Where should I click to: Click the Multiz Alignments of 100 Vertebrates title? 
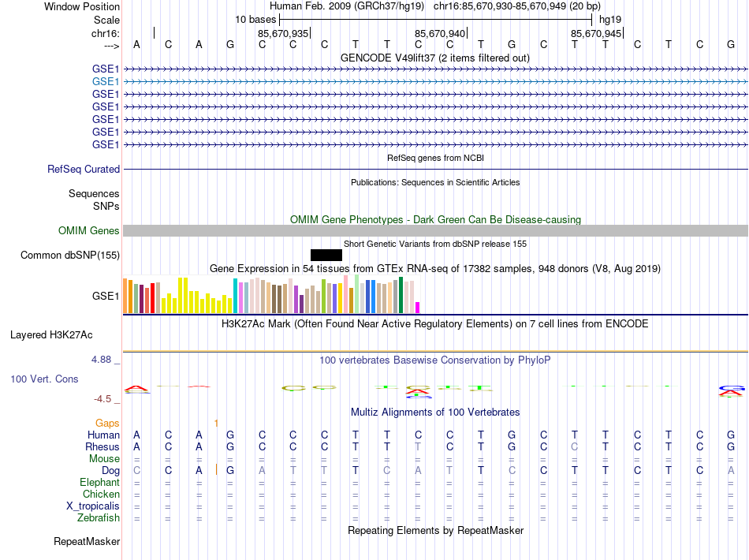pyautogui.click(x=435, y=413)
